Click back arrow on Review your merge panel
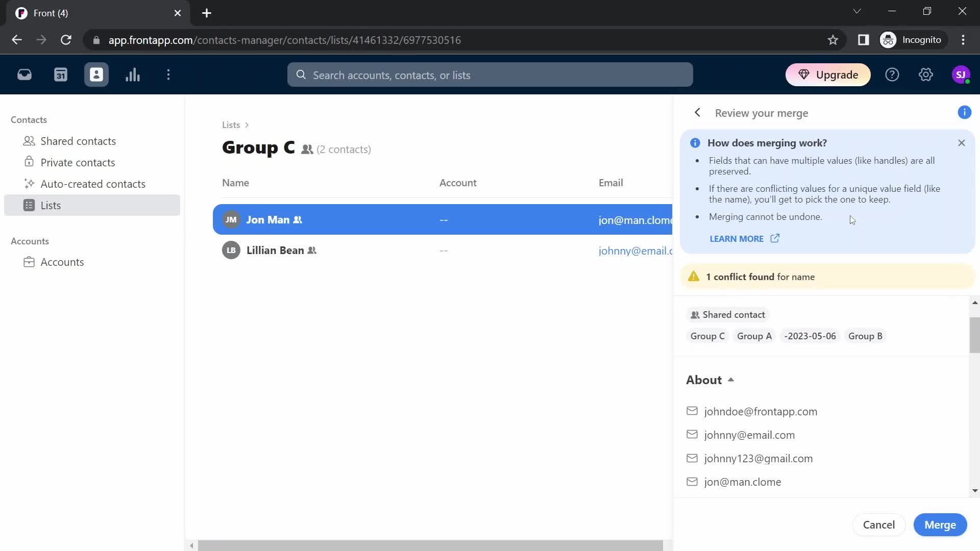 point(698,112)
